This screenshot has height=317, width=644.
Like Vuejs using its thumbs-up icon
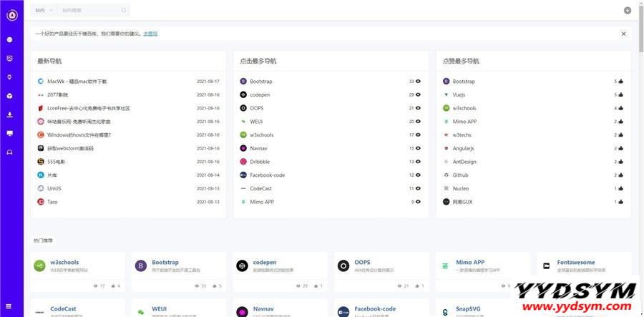[620, 95]
